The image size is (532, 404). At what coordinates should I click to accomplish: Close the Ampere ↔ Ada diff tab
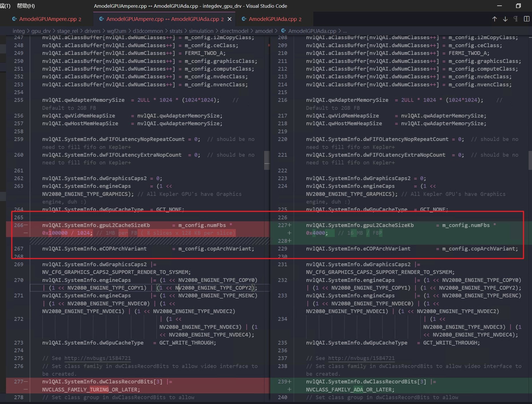[229, 19]
